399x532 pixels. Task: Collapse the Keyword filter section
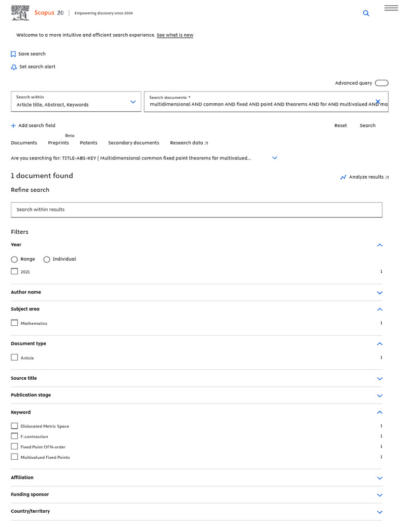pos(380,413)
